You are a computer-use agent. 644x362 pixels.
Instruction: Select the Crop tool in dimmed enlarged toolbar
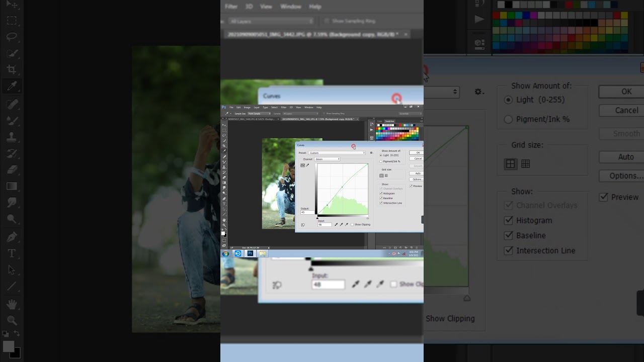click(x=12, y=69)
